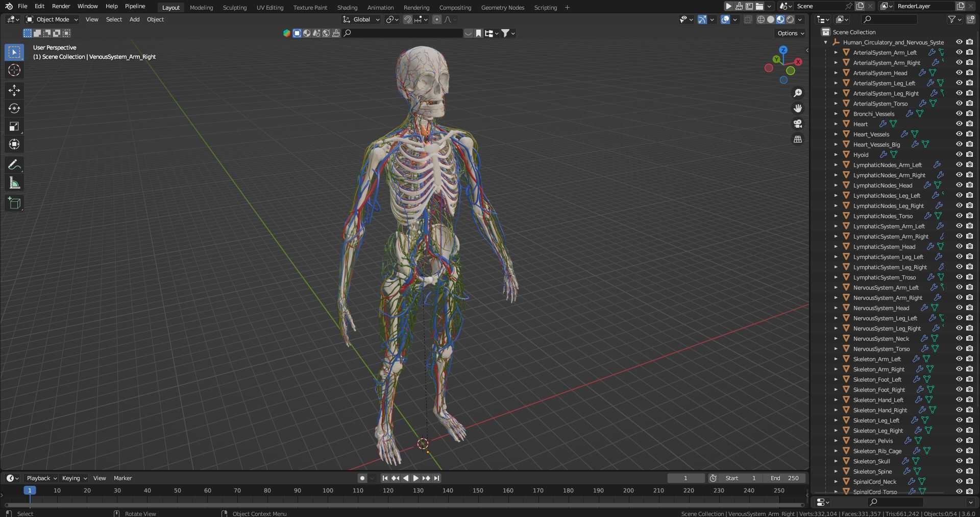Toggle snapping magnet icon
This screenshot has width=980, height=517.
coord(408,19)
